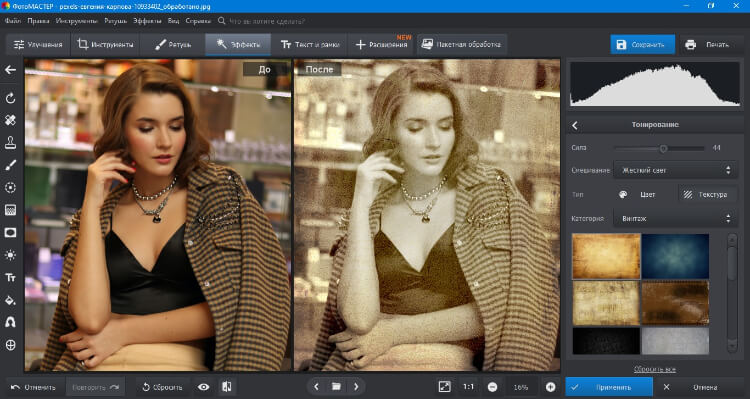Screen dimensions: 750x399
Task: Zoom out with minus button
Action: 492,387
